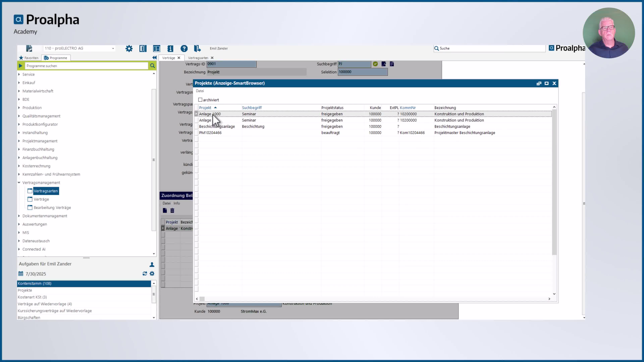Click the Projekte dialog horizontal scrollbar thumb
The image size is (644, 362).
(202, 298)
